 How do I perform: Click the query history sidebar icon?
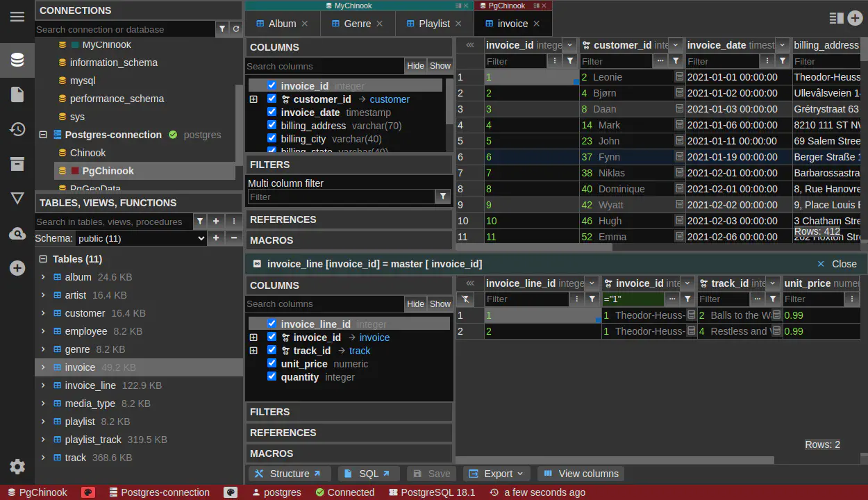[x=17, y=129]
